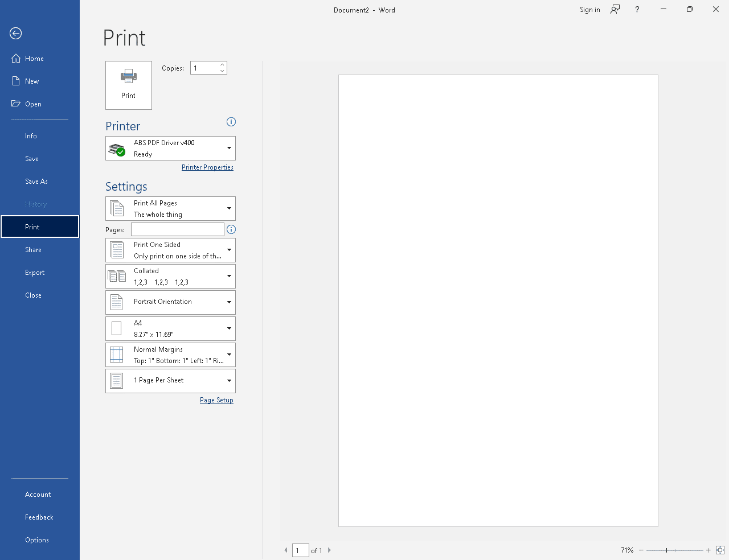Open Help question mark icon
The width and height of the screenshot is (729, 560).
coord(637,10)
